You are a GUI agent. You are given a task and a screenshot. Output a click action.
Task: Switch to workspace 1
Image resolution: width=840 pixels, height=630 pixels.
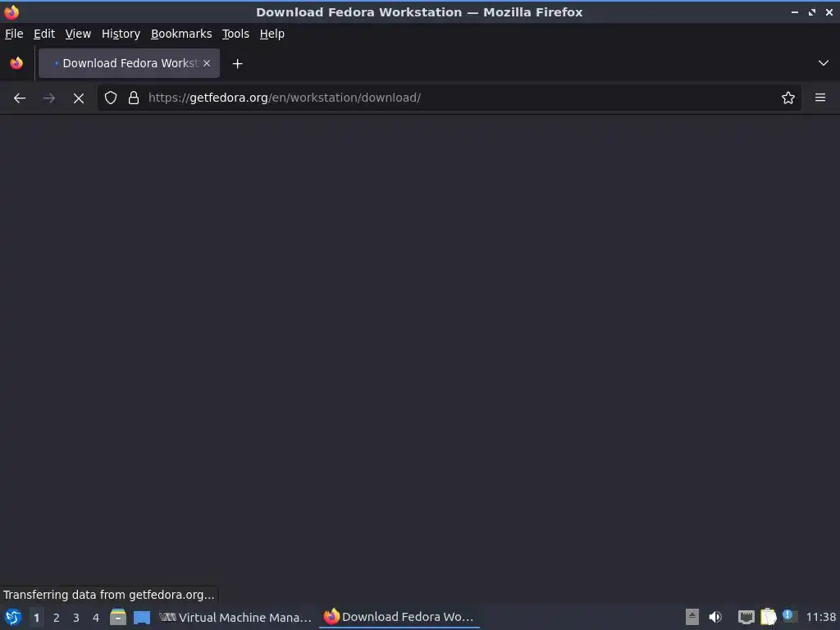pos(36,618)
